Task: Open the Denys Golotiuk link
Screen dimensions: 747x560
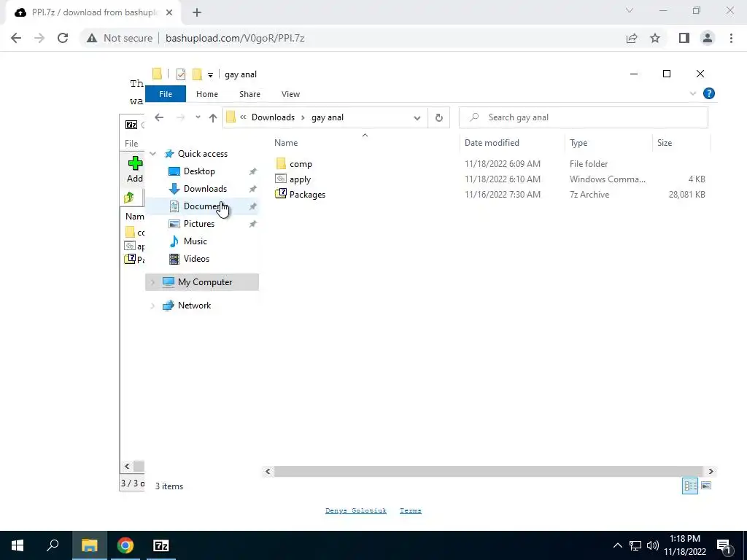Action: pos(356,510)
